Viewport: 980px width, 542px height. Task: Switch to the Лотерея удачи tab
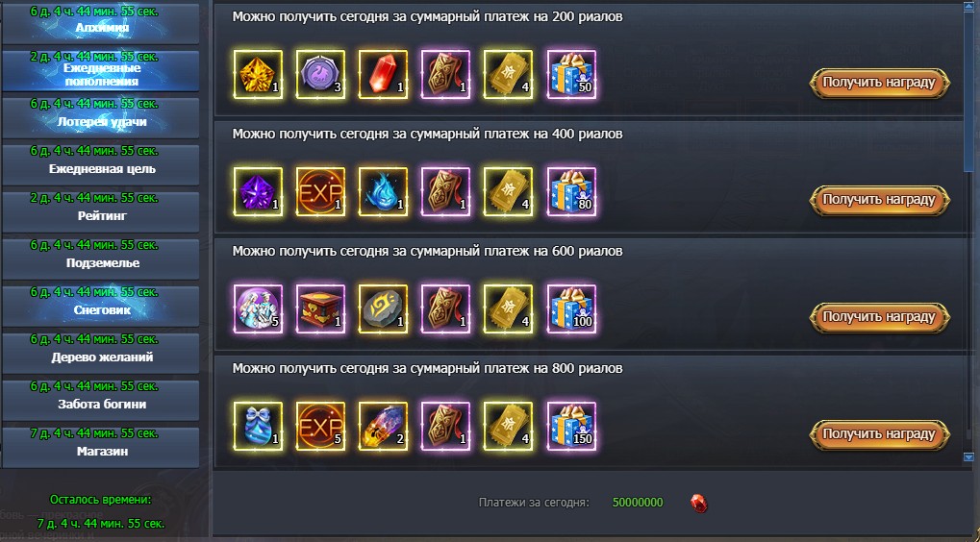[x=101, y=117]
